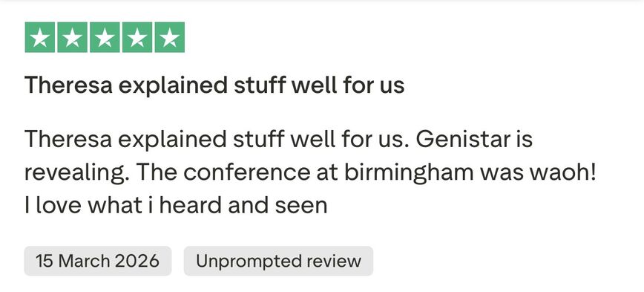Click the word 'seen' ending the review
Viewport: 644px width, 292px height.
click(301, 207)
